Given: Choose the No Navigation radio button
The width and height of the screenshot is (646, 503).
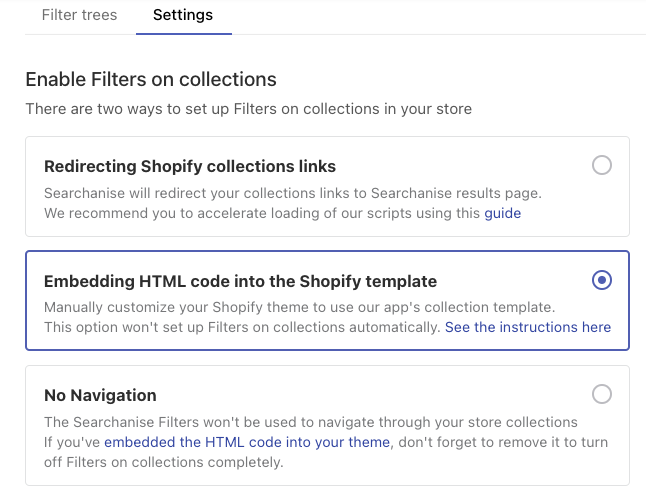Looking at the screenshot, I should (x=602, y=394).
